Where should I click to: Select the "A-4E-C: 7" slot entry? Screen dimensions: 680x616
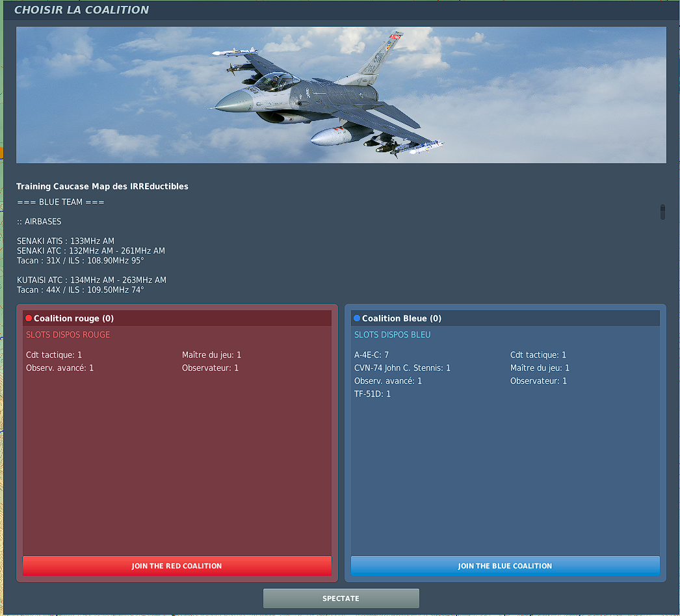(372, 355)
